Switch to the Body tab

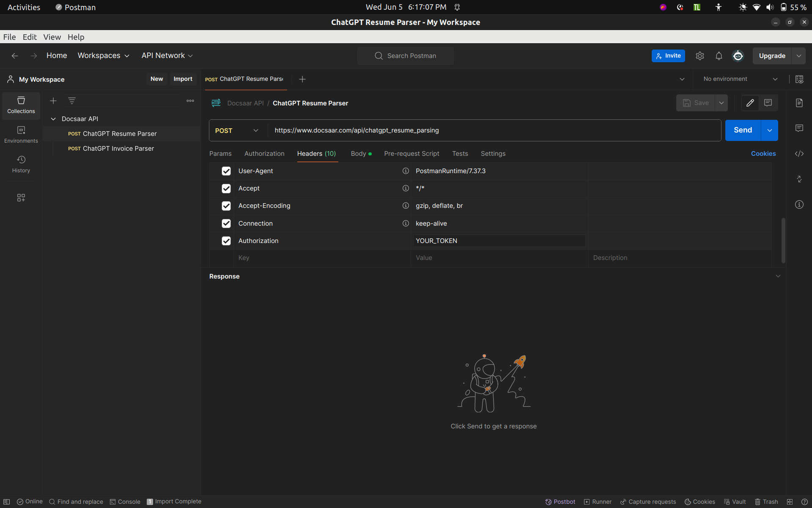[361, 154]
